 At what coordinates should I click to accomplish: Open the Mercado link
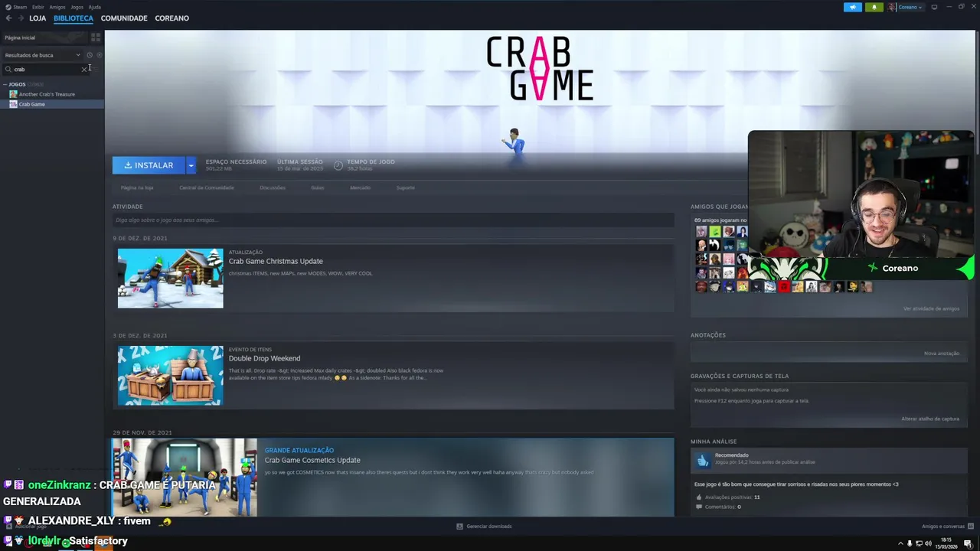tap(360, 187)
